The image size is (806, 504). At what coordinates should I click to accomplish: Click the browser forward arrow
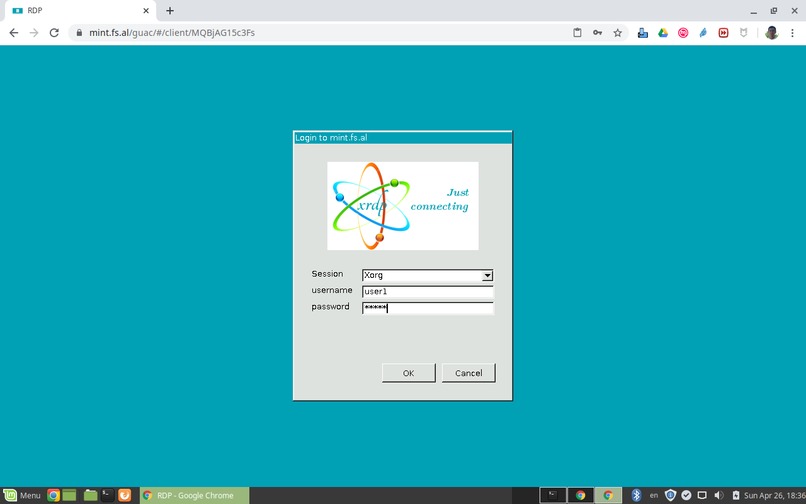[34, 33]
